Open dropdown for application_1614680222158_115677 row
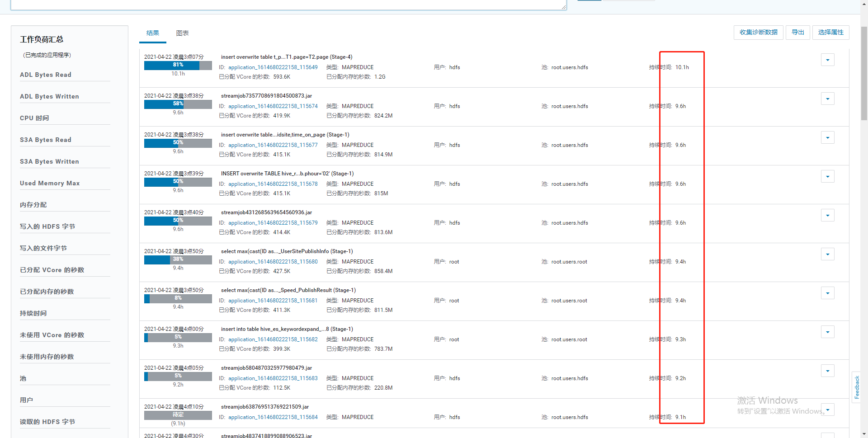This screenshot has height=438, width=868. (827, 137)
